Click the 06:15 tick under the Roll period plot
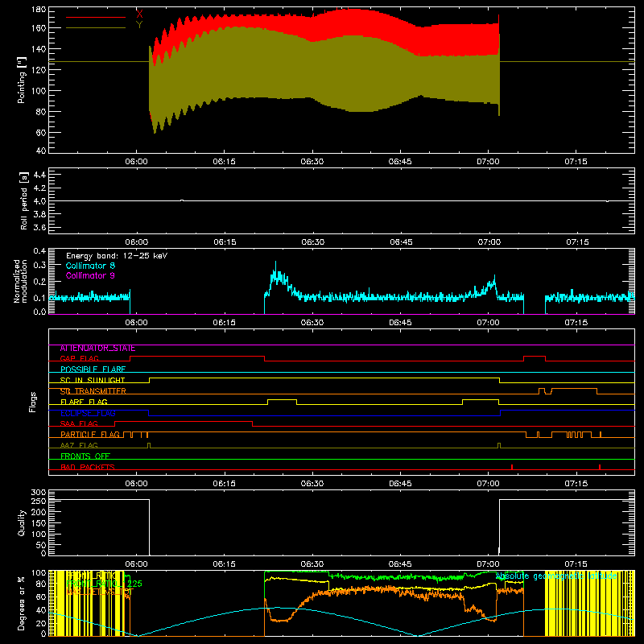 (x=225, y=242)
